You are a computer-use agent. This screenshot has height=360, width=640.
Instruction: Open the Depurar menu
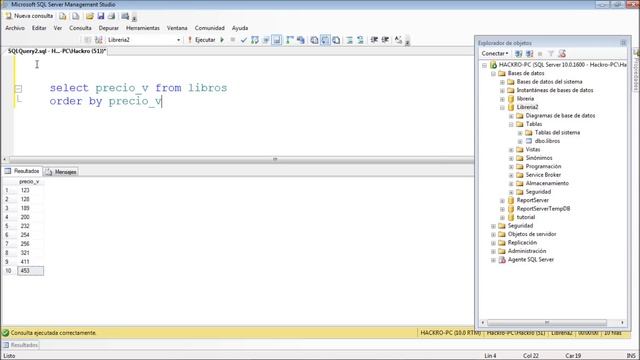[109, 28]
